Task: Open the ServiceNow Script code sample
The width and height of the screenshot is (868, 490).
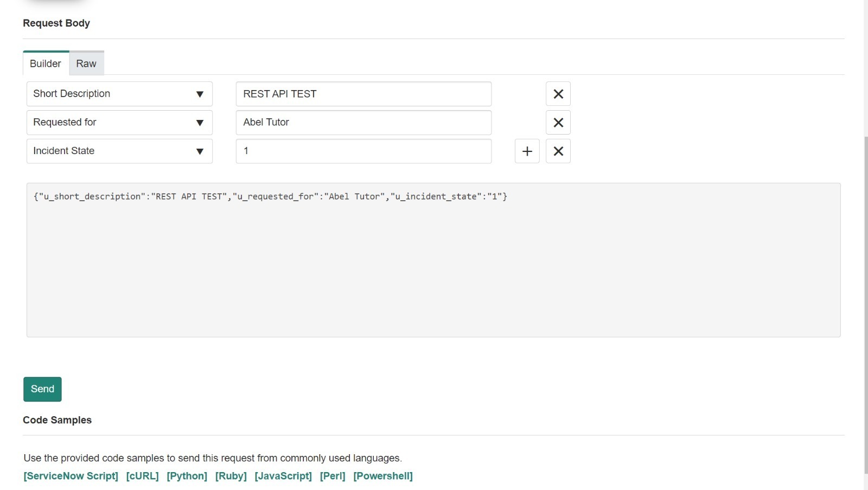Action: pos(71,476)
